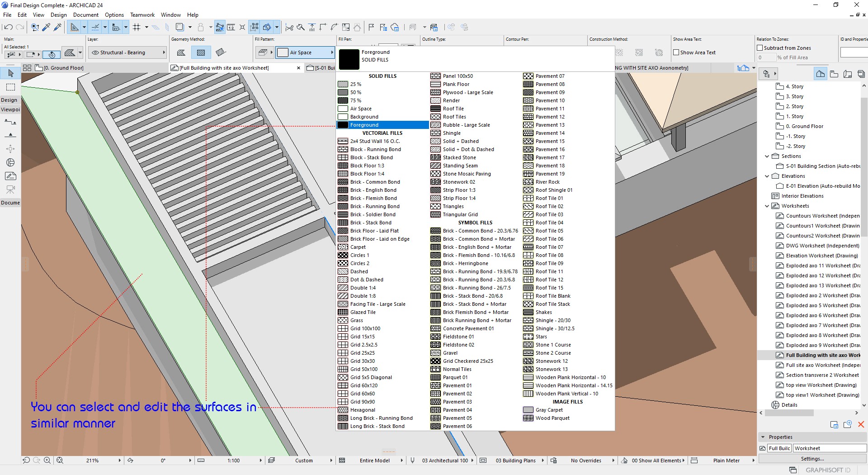Tick the Show Area Text checkbox
Screen dimensions: 868x475
(x=676, y=52)
